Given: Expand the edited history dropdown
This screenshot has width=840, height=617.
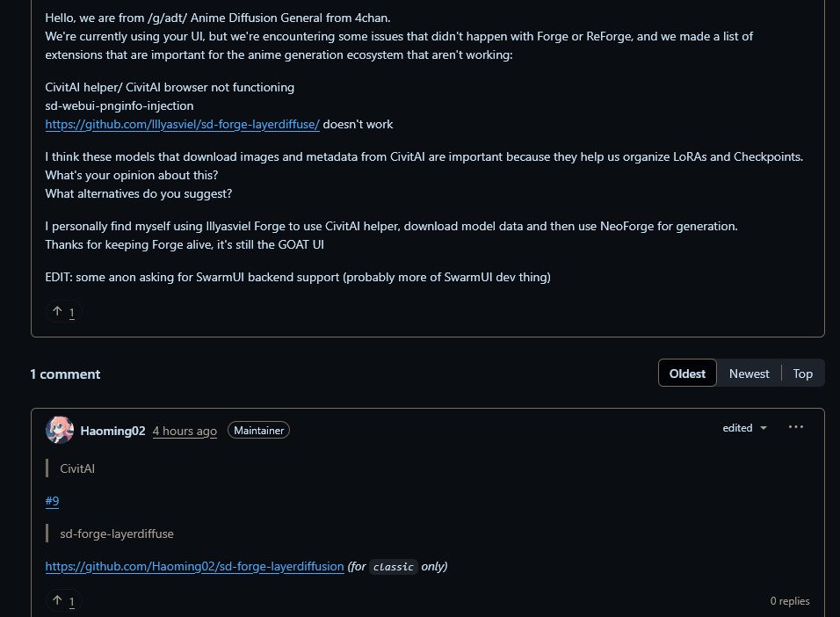Looking at the screenshot, I should [x=744, y=428].
